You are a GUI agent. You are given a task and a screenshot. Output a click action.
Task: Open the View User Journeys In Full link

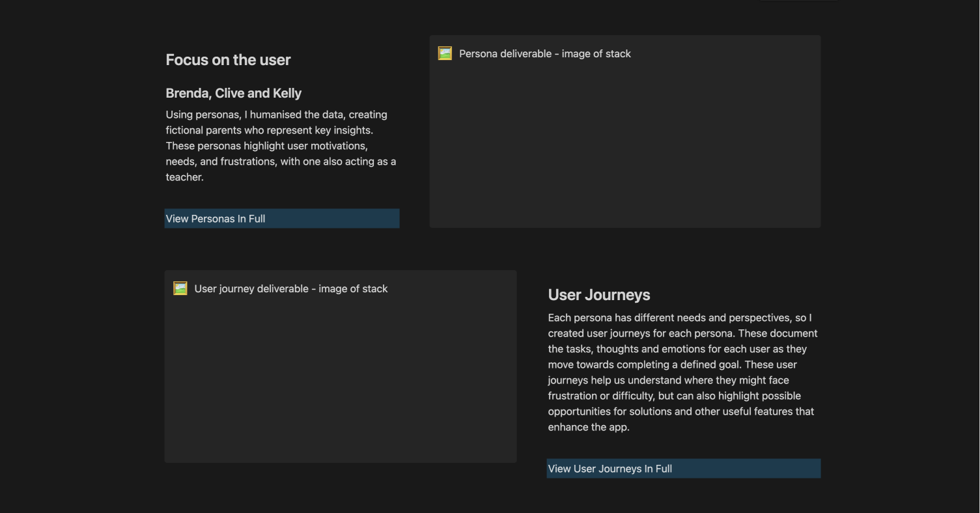coord(609,469)
